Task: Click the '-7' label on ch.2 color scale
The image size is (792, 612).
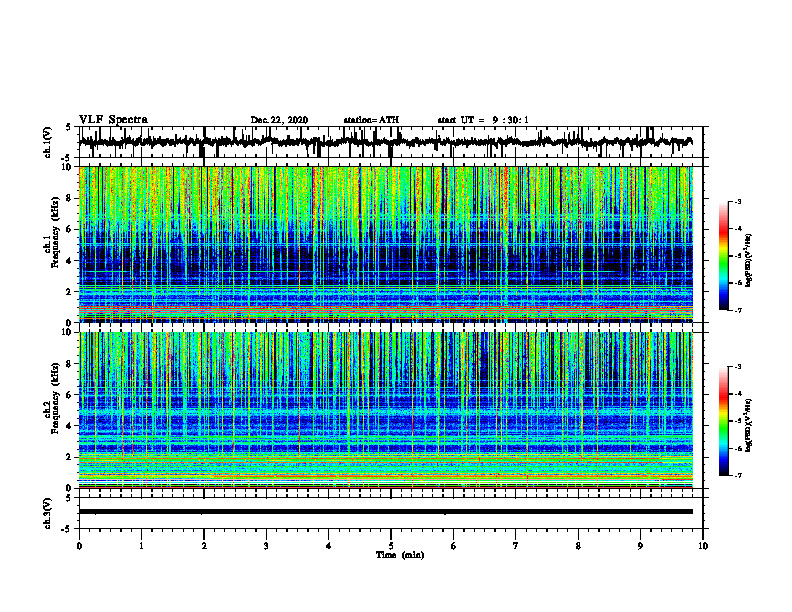Action: (x=737, y=476)
